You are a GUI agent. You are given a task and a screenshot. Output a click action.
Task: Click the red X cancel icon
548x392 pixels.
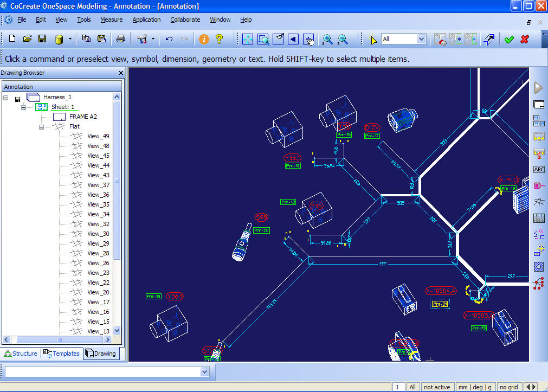coord(524,39)
